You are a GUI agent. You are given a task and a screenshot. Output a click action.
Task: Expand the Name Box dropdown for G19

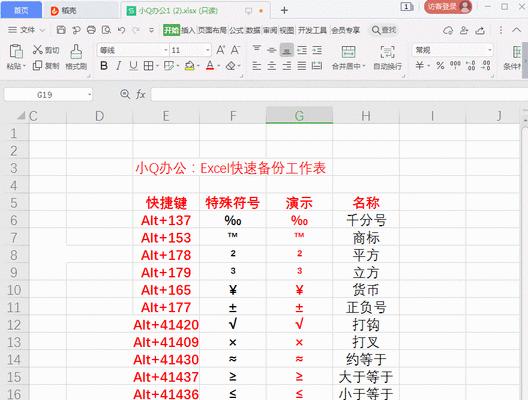click(x=89, y=95)
